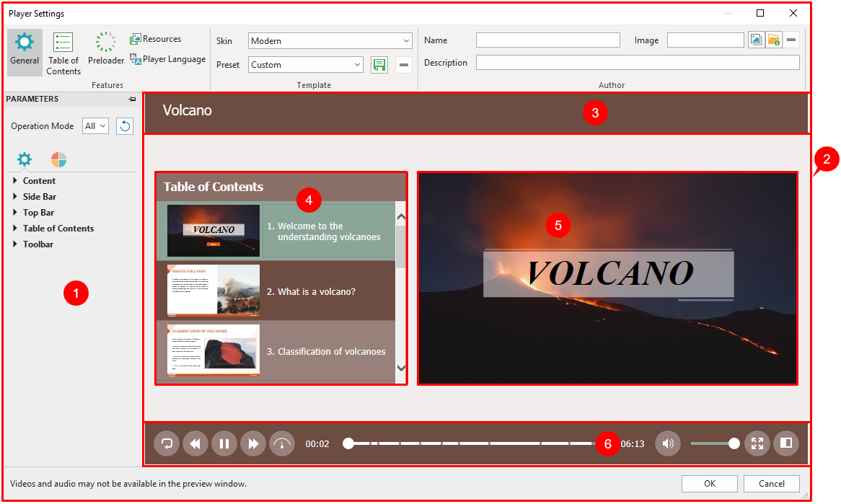Maximize the Player Settings window
Image resolution: width=841 pixels, height=504 pixels.
pyautogui.click(x=760, y=13)
